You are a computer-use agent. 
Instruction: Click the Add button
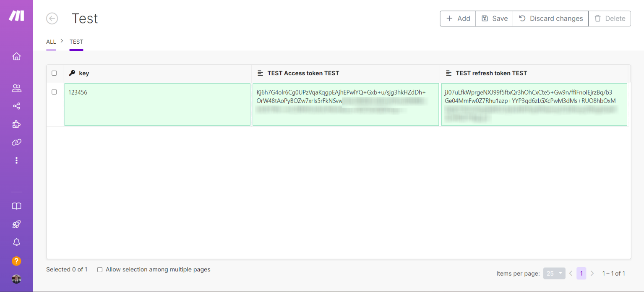(458, 18)
